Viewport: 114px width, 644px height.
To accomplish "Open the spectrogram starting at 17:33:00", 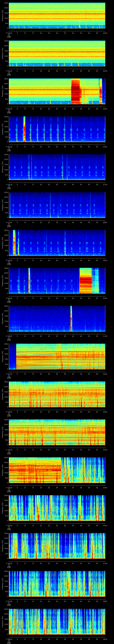I will click(x=57, y=432).
